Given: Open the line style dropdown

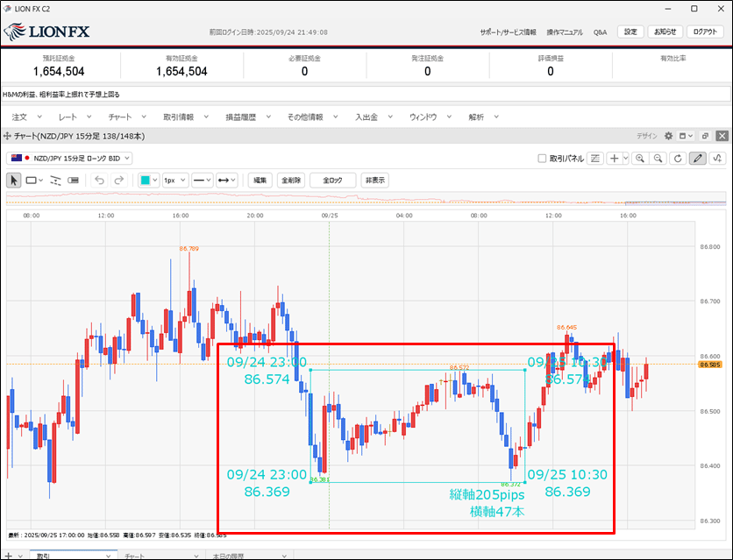Looking at the screenshot, I should click(x=203, y=180).
